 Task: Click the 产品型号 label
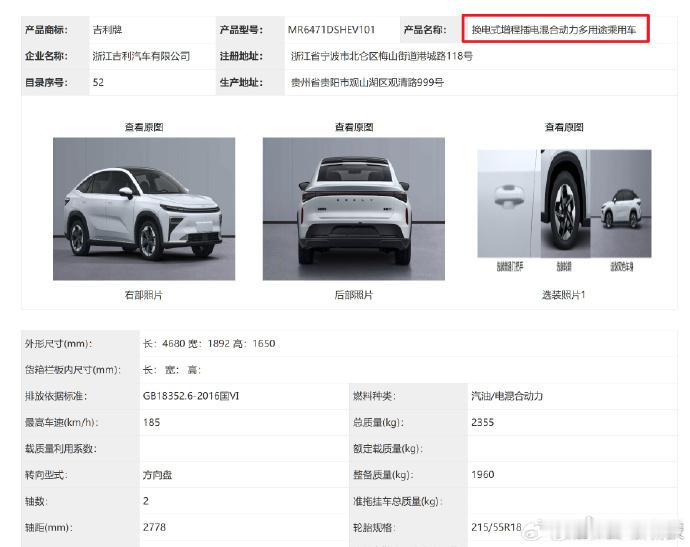(x=241, y=30)
